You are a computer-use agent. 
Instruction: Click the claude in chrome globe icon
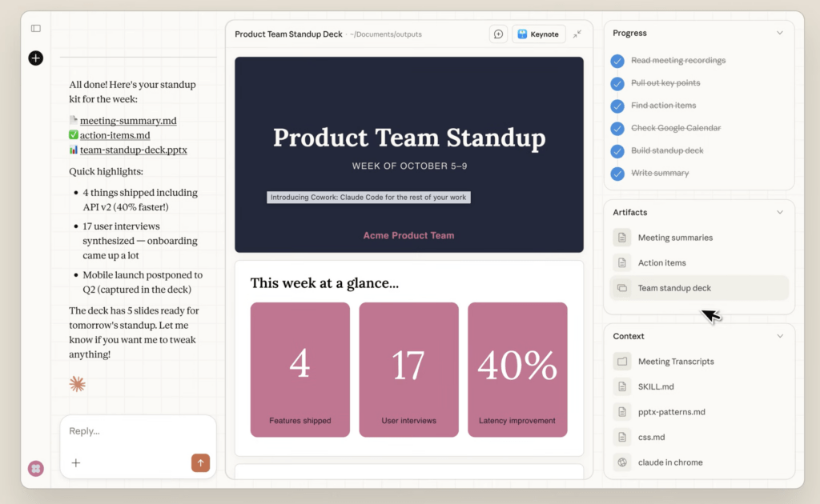(x=622, y=462)
